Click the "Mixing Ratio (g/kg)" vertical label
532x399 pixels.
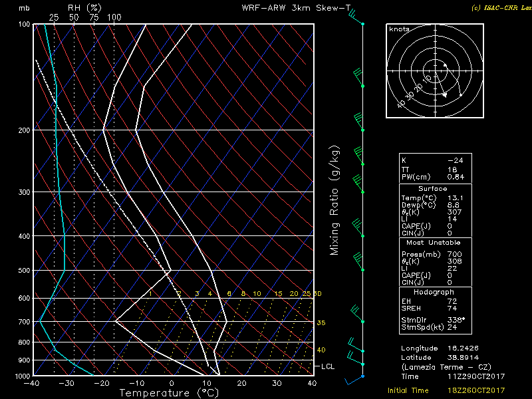pos(334,201)
